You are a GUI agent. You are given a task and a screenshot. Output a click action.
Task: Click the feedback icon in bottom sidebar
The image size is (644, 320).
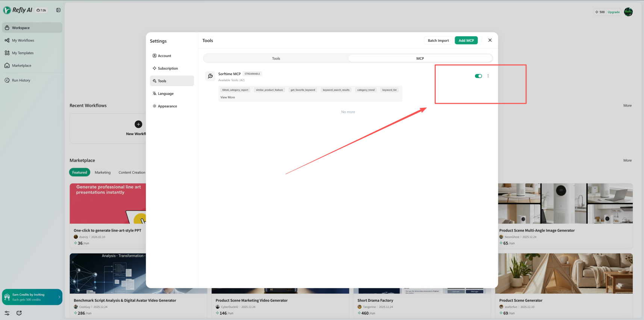click(19, 313)
